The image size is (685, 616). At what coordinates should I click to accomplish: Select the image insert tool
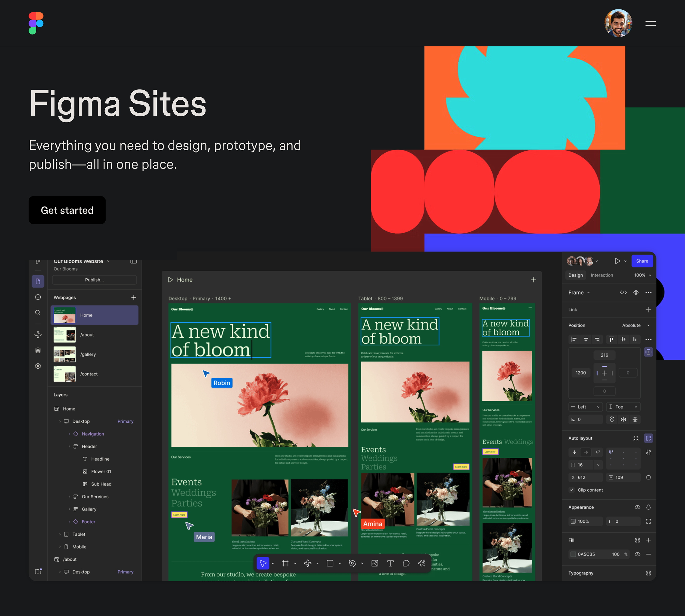375,563
